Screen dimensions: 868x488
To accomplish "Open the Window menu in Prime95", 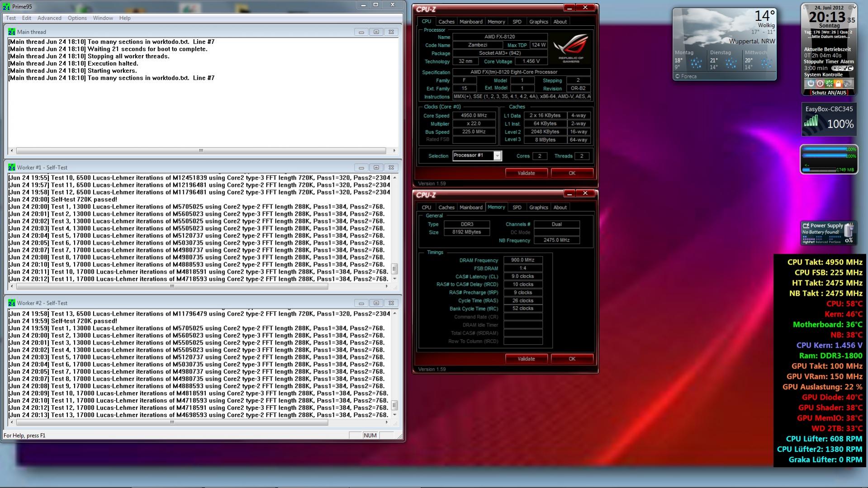I will [103, 18].
